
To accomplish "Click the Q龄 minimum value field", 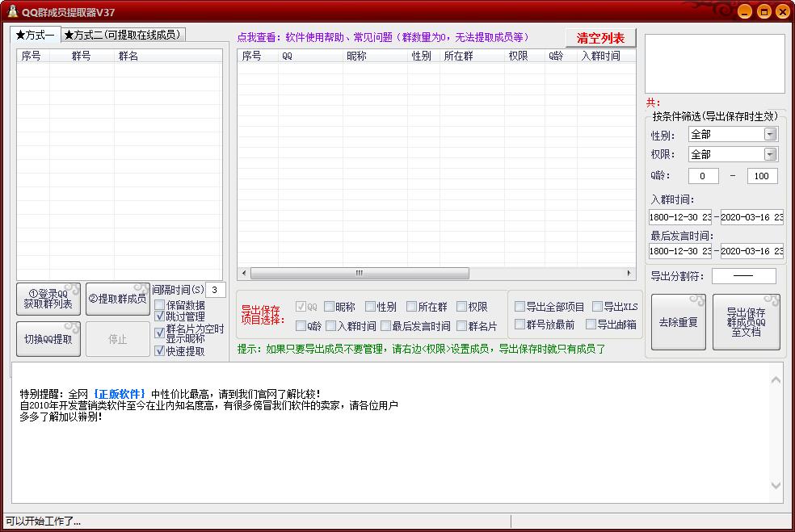I will coord(703,176).
